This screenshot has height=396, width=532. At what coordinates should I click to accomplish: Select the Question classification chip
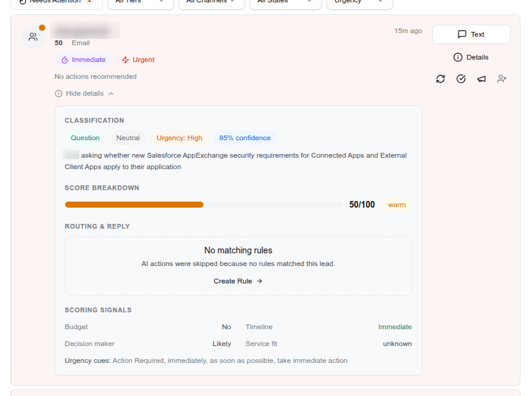point(85,138)
